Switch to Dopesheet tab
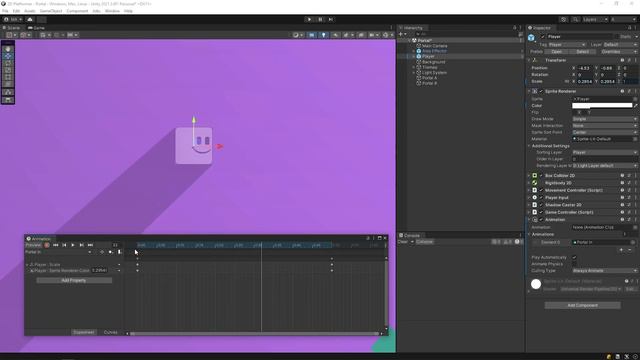This screenshot has width=640, height=360. [84, 332]
